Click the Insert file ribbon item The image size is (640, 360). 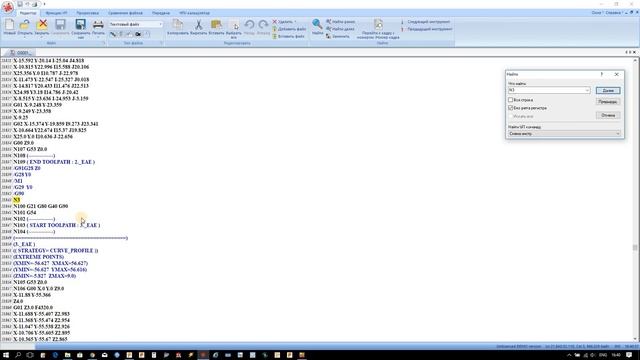(288, 36)
